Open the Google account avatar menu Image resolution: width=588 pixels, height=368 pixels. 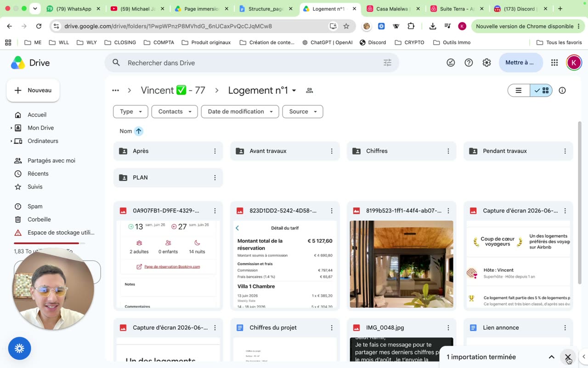pos(574,63)
